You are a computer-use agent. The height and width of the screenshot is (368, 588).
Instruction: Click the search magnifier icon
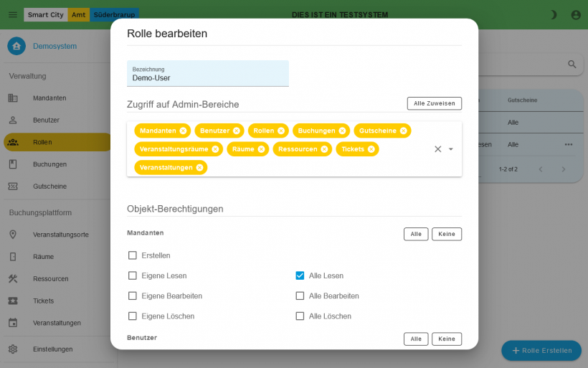pyautogui.click(x=572, y=64)
